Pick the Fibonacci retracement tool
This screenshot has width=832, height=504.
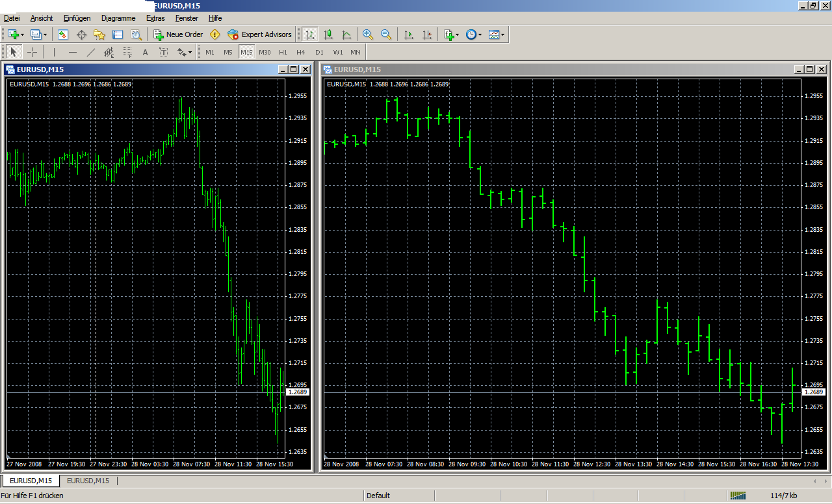(127, 52)
